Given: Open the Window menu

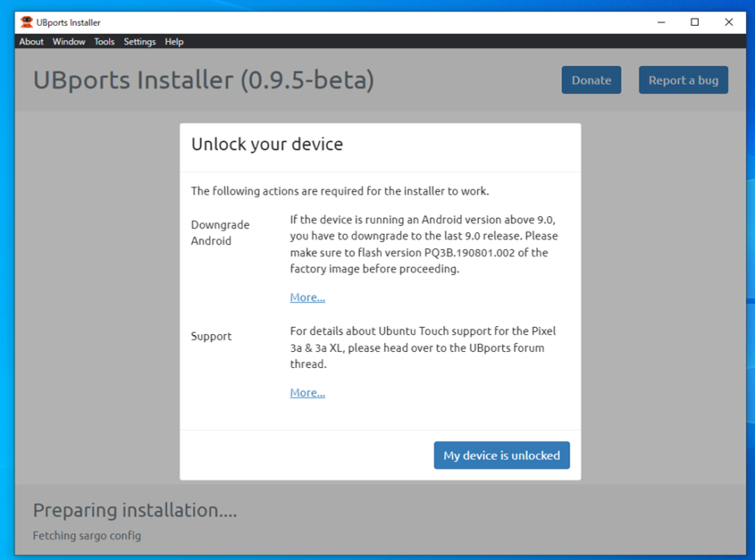Looking at the screenshot, I should [69, 42].
